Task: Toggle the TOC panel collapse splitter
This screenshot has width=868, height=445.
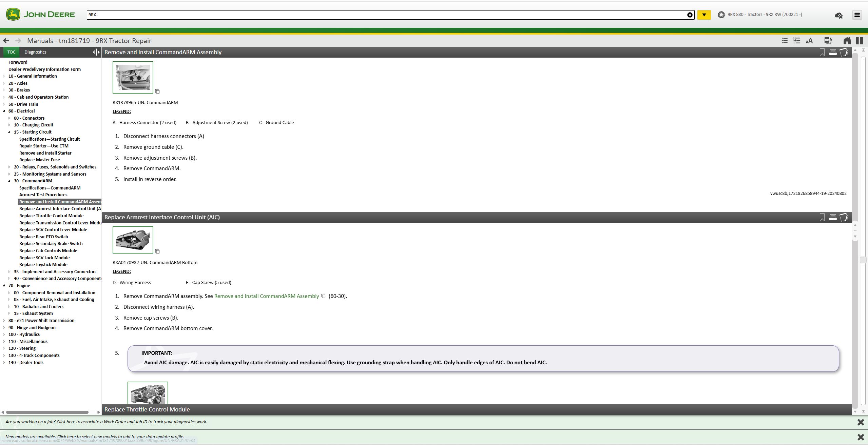Action: [96, 52]
